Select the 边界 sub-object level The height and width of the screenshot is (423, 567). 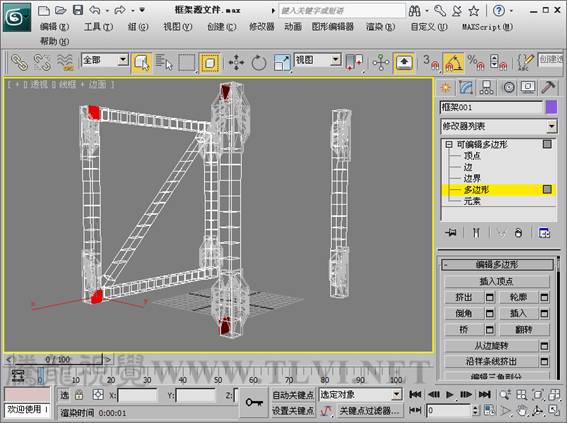(x=472, y=178)
